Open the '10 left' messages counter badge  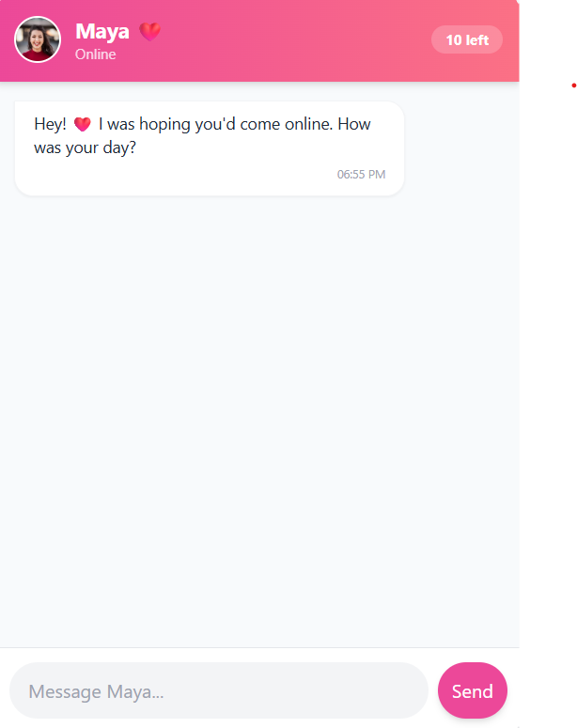click(467, 40)
